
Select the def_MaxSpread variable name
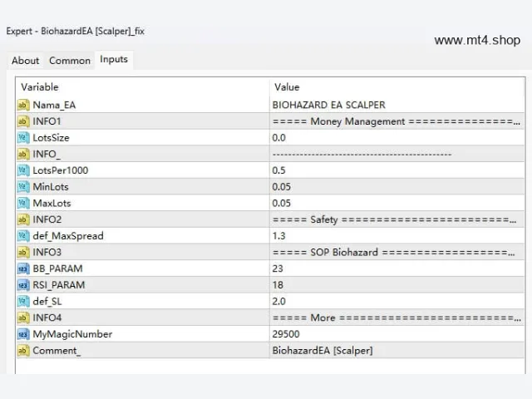(68, 236)
